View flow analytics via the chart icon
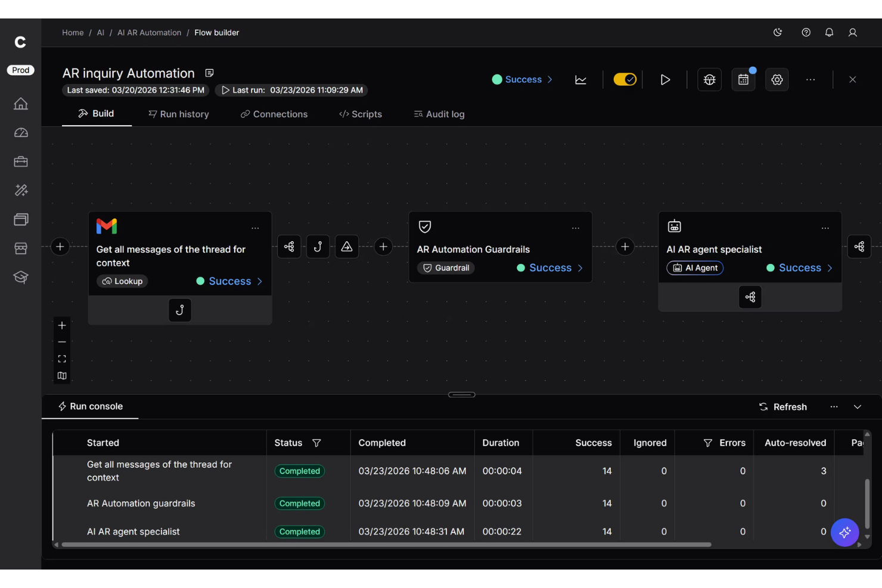This screenshot has width=882, height=588. point(580,79)
